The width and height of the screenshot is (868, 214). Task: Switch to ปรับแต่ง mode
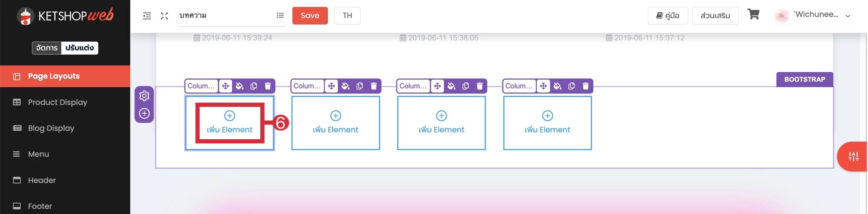(x=79, y=48)
